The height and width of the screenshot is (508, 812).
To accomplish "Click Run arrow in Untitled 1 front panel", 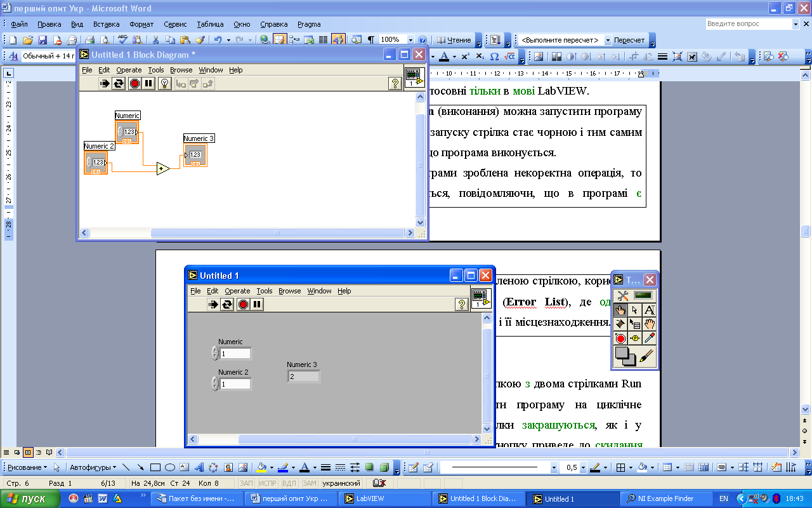I will 213,304.
